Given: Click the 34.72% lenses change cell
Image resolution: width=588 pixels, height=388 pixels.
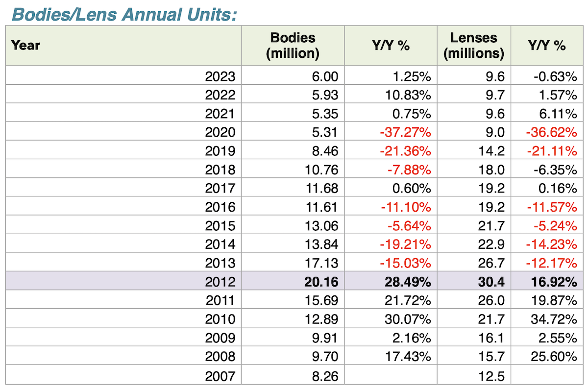Looking at the screenshot, I should [554, 319].
